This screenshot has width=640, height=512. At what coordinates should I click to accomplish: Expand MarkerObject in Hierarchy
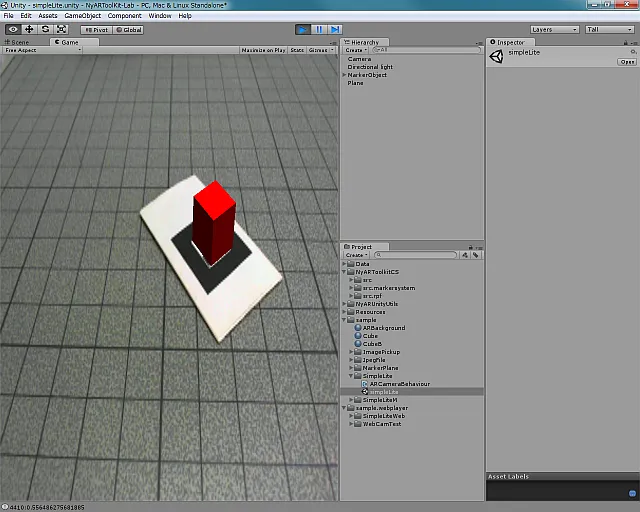pyautogui.click(x=344, y=75)
